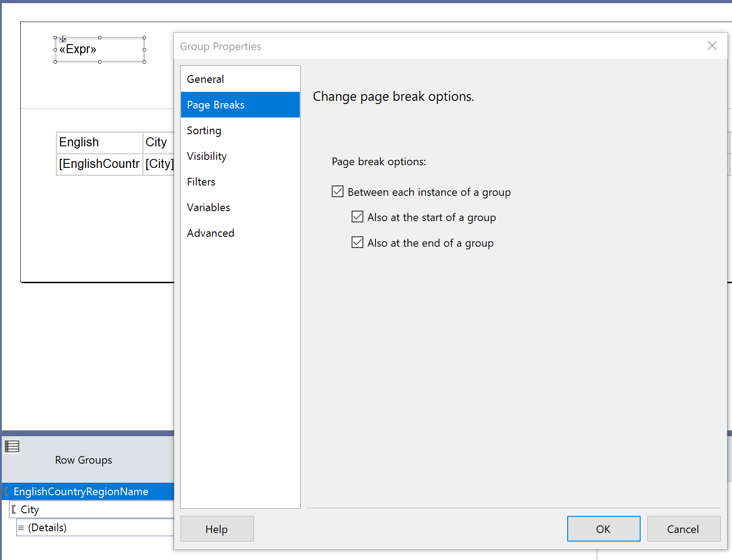Select the (Details) row group
The image size is (732, 560).
[x=95, y=528]
